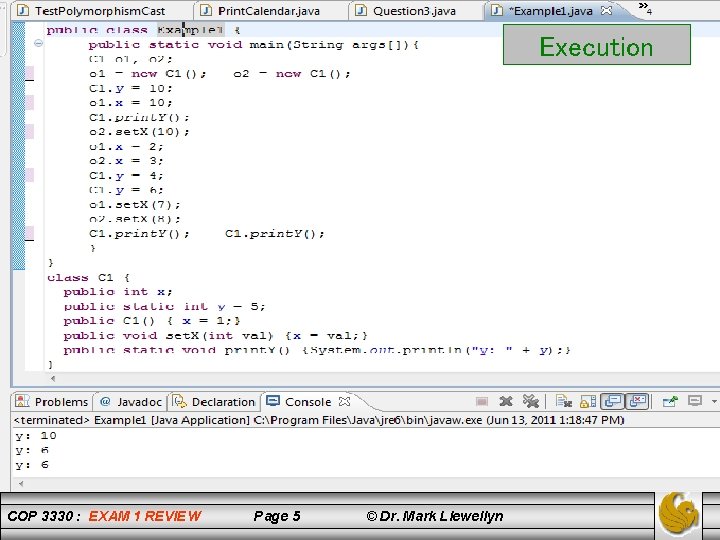Click the '© Dr. Mark Llewellyn' footer text
The width and height of the screenshot is (720, 540).
pyautogui.click(x=435, y=516)
